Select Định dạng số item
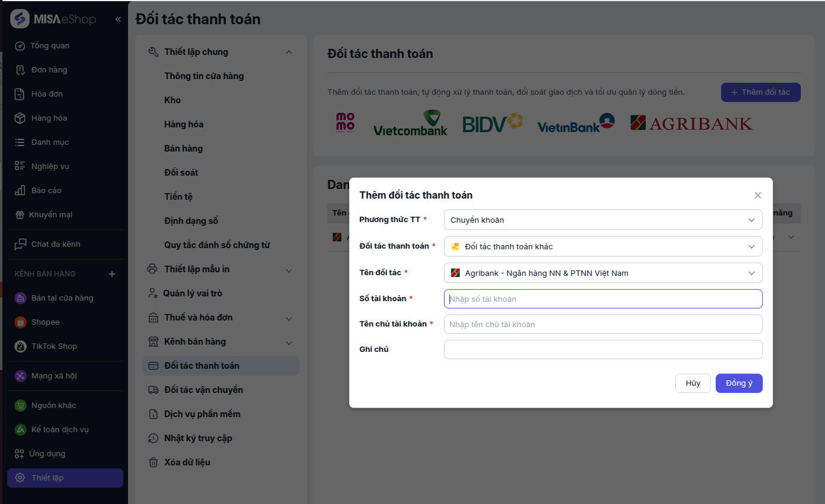 191,221
